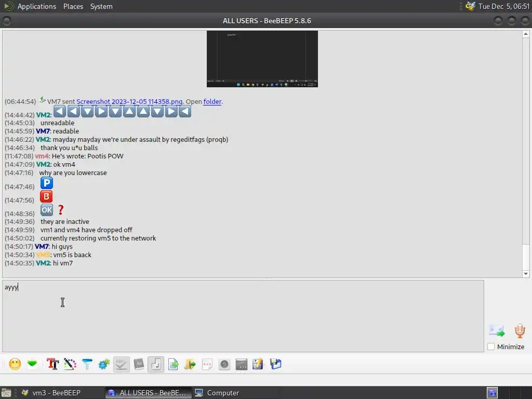532x399 pixels.
Task: Click the chat scrollbar up arrow
Action: click(526, 34)
